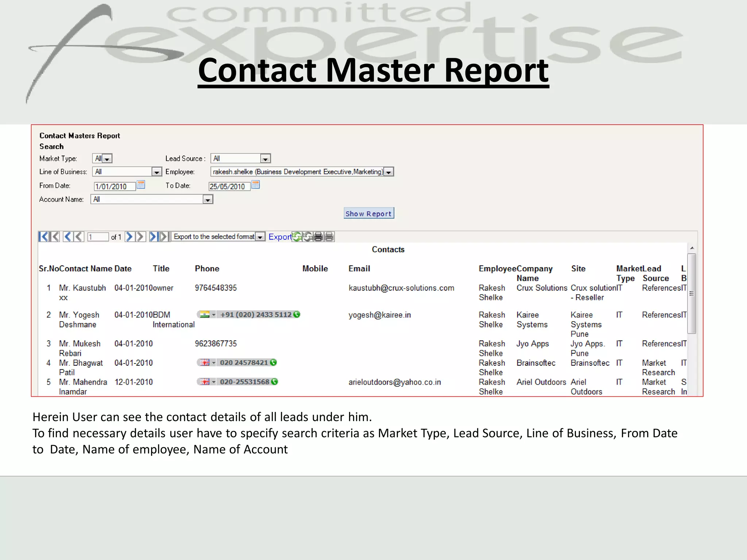Click contact name Mr. Bhagwat Patil

tap(81, 367)
